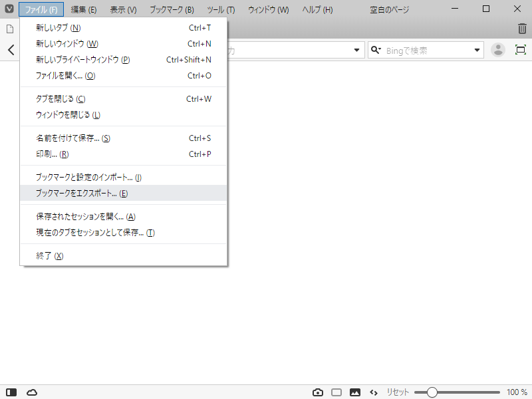Image resolution: width=532 pixels, height=399 pixels.
Task: Choose 名前を付けて保存... (S)
Action: (124, 138)
